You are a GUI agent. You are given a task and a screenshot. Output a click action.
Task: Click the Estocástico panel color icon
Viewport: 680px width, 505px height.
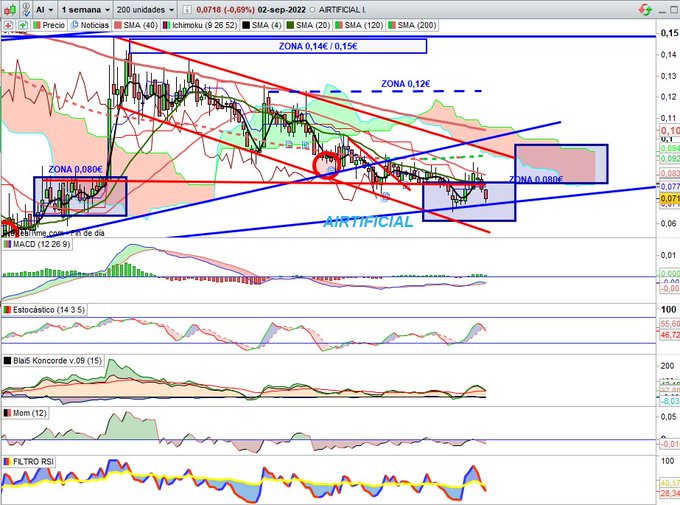pos(7,310)
